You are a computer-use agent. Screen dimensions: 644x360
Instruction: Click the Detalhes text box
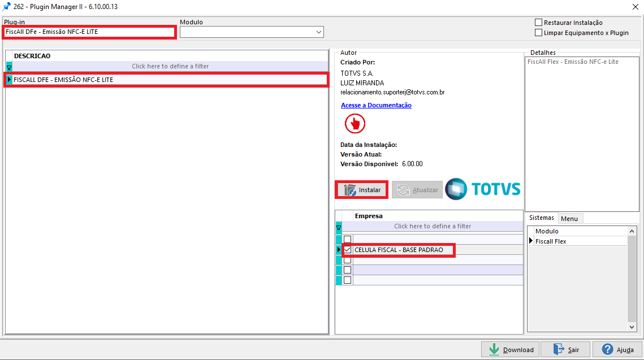click(x=582, y=134)
